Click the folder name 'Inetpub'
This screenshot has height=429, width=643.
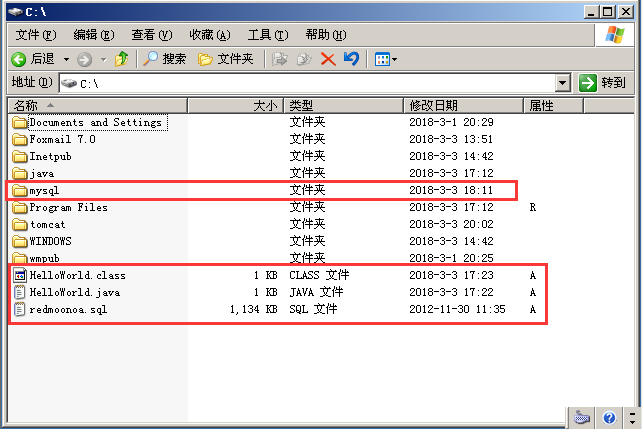(x=50, y=156)
